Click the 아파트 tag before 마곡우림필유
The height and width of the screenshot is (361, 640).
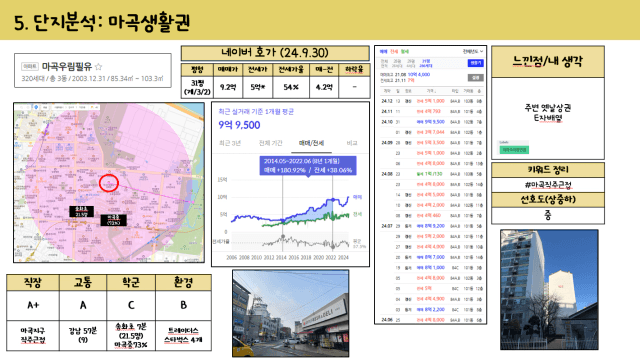(x=30, y=66)
